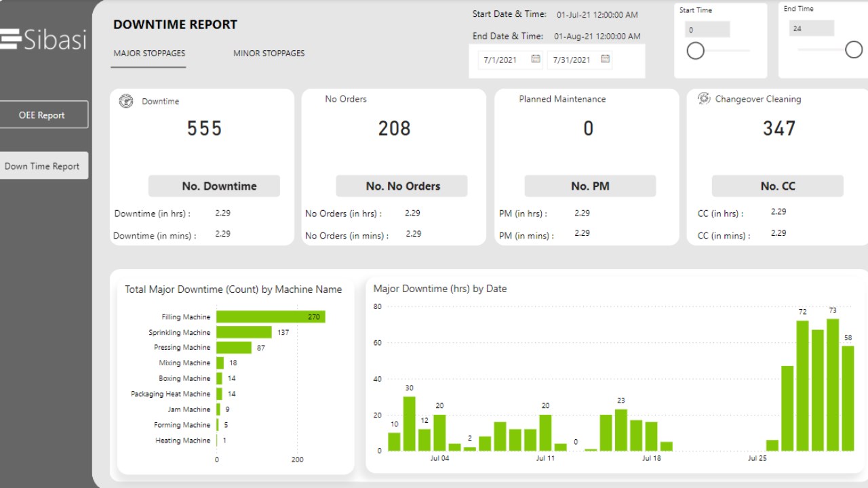Click the Jul 25 date axis label
The image size is (868, 488).
tap(757, 458)
